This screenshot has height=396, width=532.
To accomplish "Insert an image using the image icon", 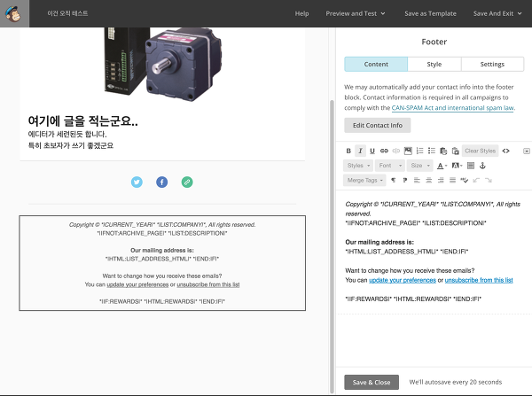I will click(x=408, y=151).
